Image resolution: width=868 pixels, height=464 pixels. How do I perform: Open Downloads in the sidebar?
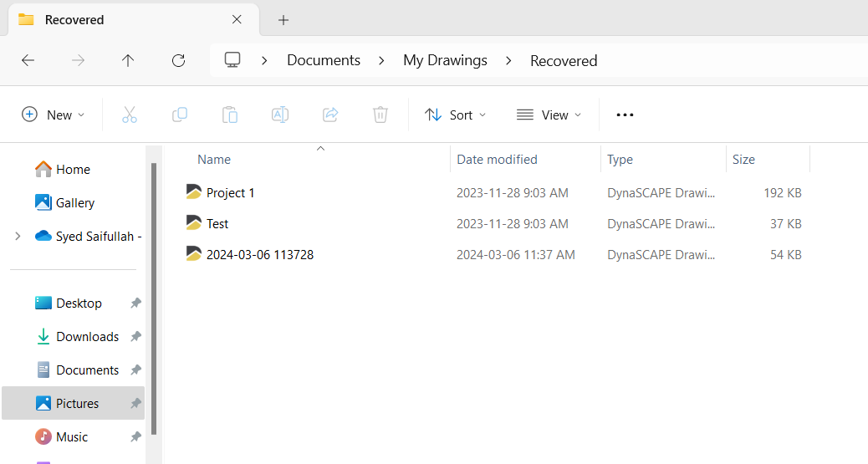(87, 337)
